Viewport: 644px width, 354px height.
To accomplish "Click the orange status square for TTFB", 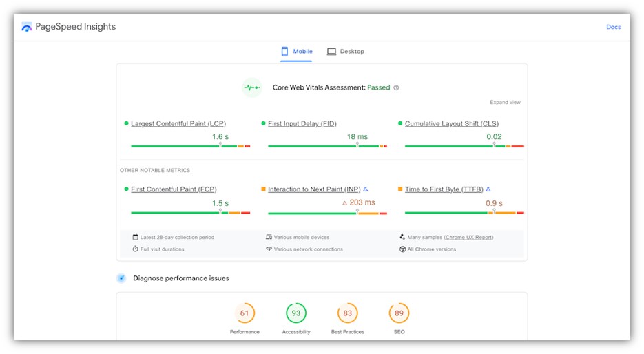I will 400,189.
